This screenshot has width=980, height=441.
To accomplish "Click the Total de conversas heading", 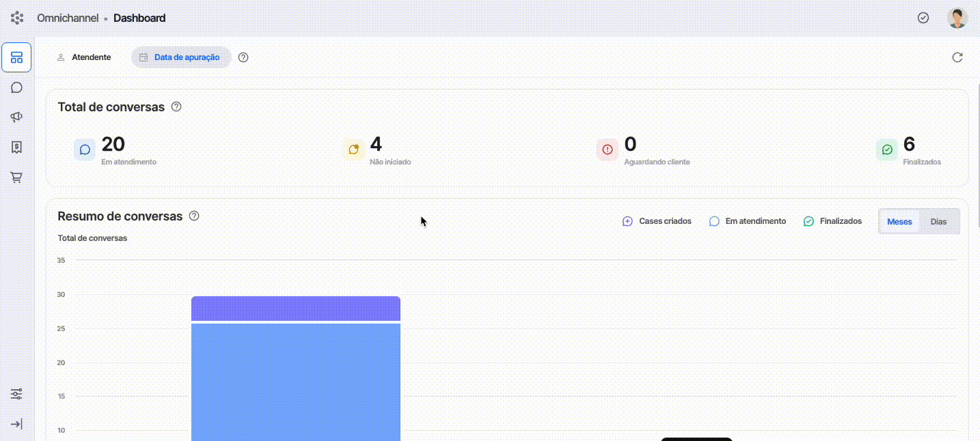I will coord(111,107).
